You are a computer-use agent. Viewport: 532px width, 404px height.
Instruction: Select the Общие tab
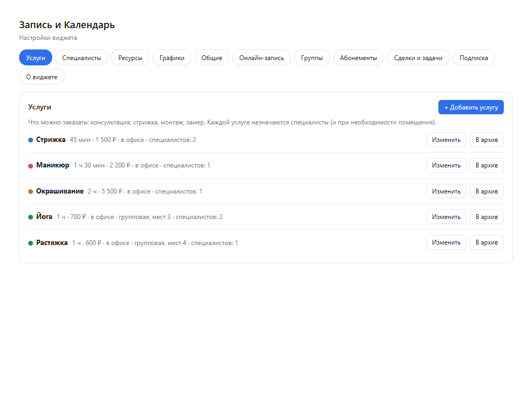pyautogui.click(x=212, y=57)
